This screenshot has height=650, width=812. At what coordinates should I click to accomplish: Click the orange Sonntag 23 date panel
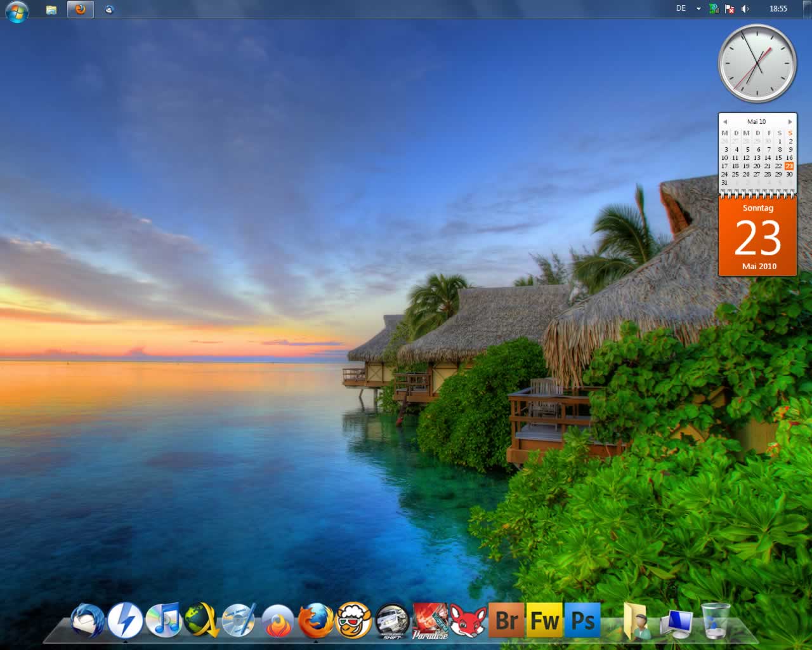pos(757,236)
